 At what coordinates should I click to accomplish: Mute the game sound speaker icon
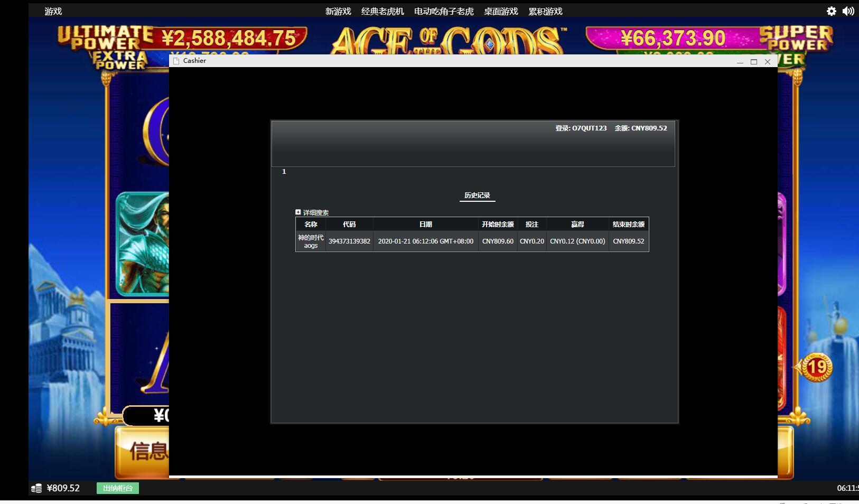pos(848,11)
